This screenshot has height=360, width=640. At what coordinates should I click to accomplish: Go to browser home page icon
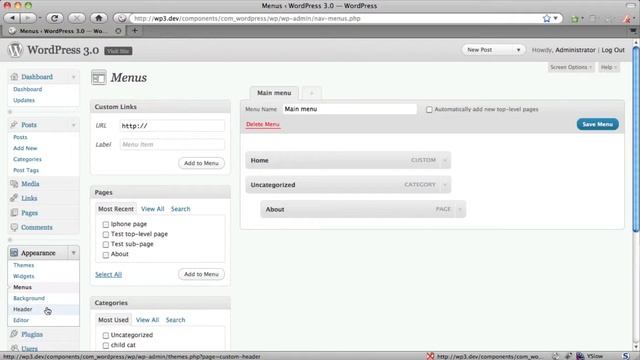tap(98, 18)
